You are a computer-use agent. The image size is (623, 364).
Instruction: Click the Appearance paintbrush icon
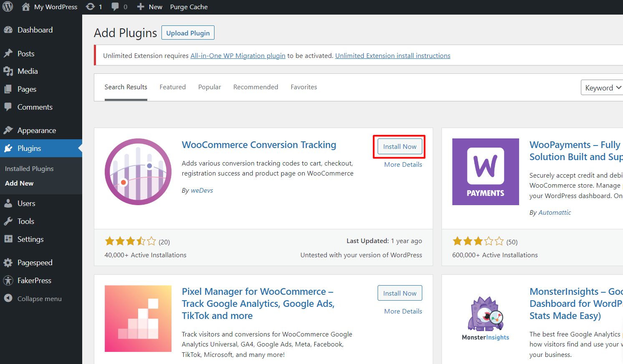(8, 130)
